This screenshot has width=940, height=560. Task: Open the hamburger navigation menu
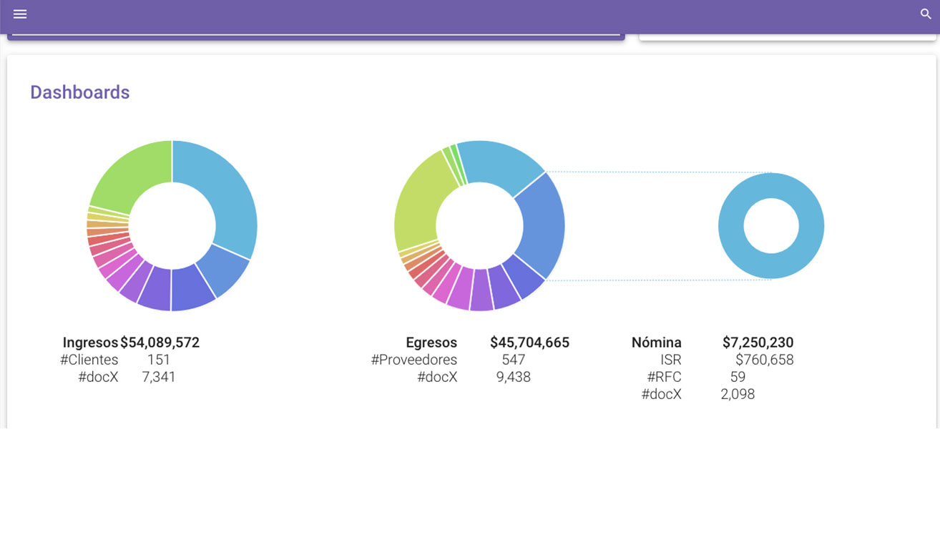coord(20,14)
